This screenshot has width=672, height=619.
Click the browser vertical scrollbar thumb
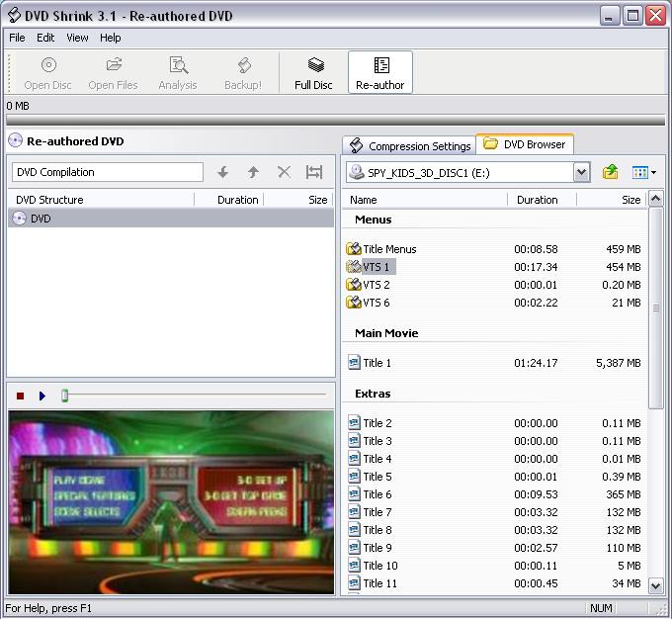pyautogui.click(x=656, y=308)
